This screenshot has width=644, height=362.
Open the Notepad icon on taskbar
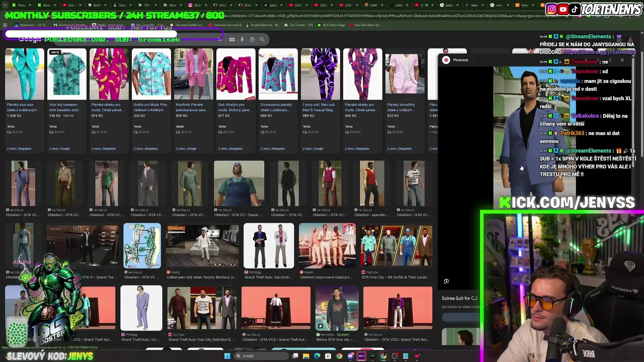pyautogui.click(x=406, y=356)
